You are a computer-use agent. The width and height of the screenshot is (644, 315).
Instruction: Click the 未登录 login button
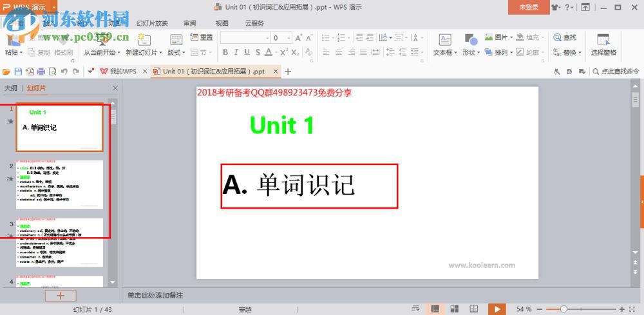(x=529, y=7)
